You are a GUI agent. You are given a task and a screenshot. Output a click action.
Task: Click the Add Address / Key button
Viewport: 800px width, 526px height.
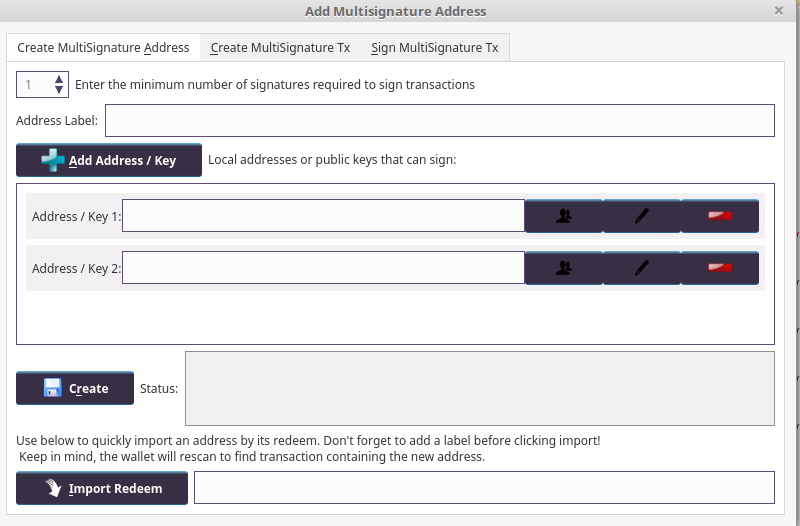click(x=109, y=160)
